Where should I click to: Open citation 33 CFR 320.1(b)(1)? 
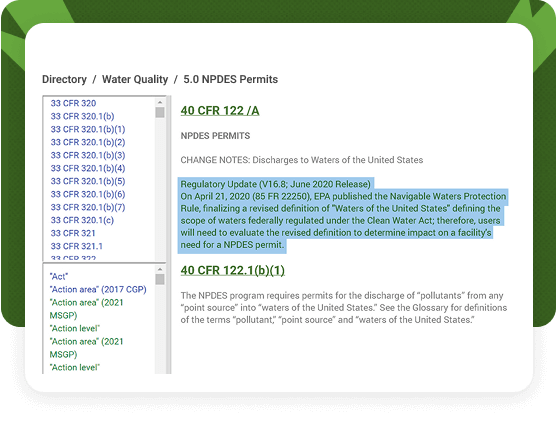[x=88, y=129]
